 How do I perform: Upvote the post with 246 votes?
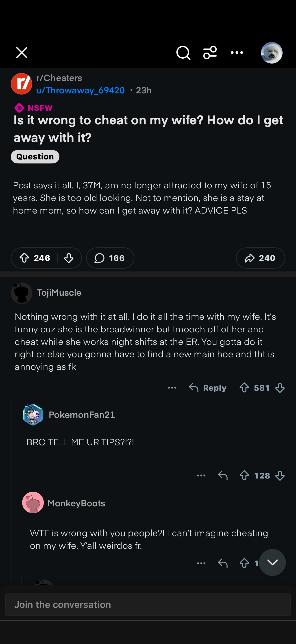24,258
